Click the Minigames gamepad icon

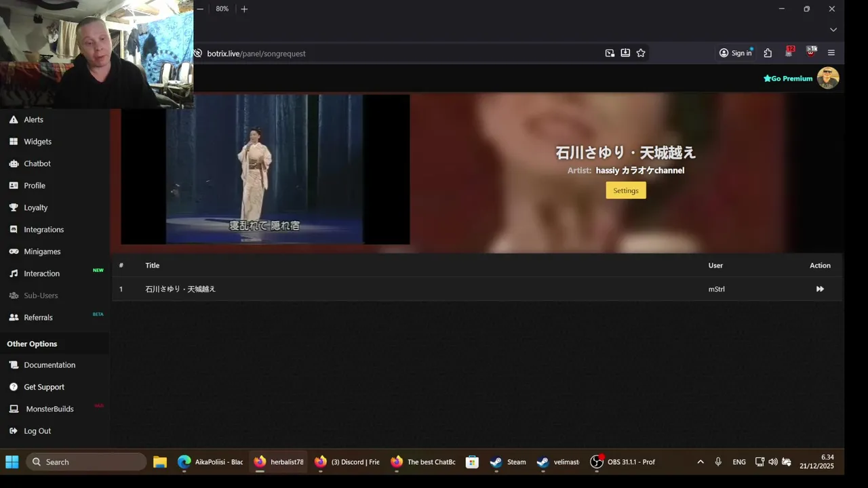14,251
